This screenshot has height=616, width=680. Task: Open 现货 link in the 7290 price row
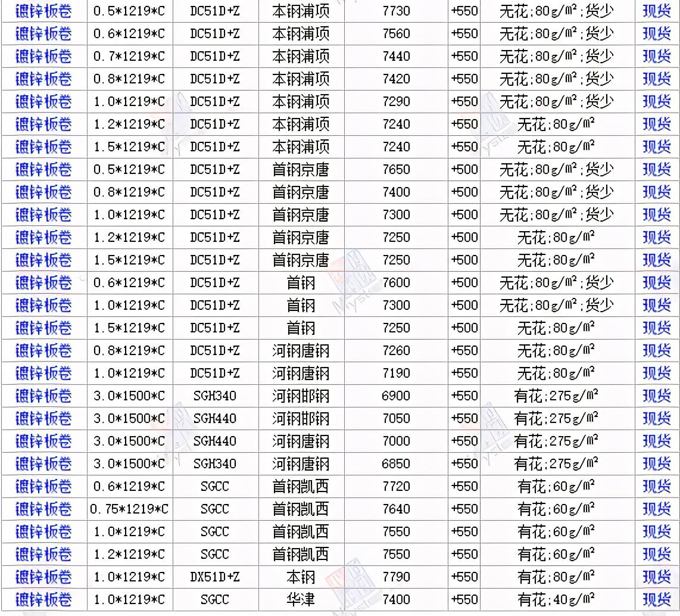[657, 101]
